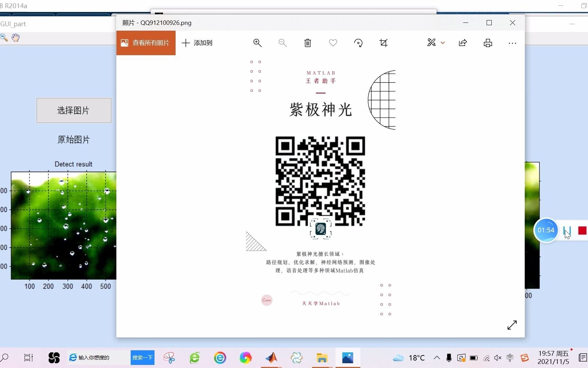Share the photo
Screen dimensions: 588x368
(463, 43)
